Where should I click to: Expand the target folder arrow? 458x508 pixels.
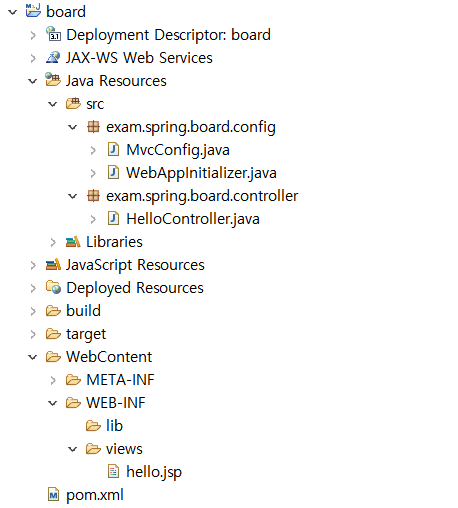click(33, 334)
